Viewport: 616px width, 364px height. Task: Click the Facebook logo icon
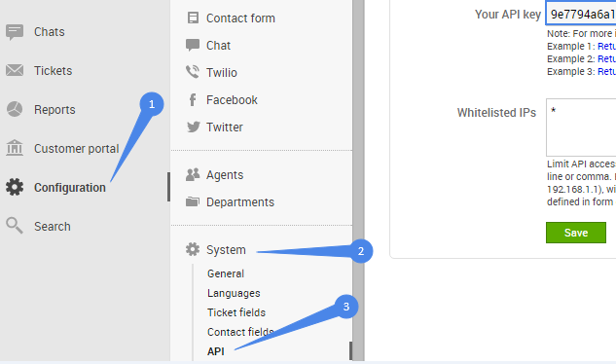pos(193,100)
